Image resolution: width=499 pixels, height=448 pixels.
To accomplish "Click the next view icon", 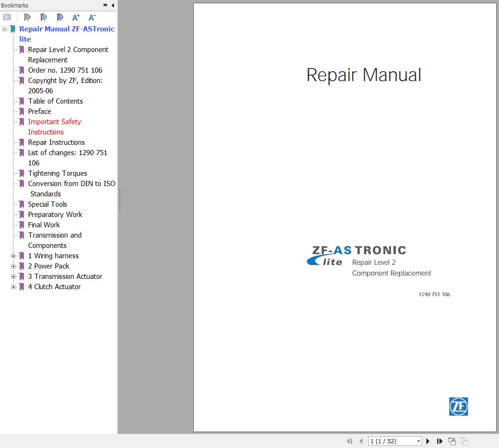I will pyautogui.click(x=464, y=441).
